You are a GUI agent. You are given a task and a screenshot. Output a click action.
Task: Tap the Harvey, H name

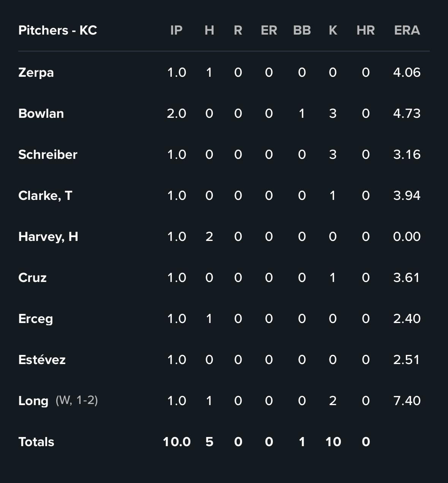48,237
